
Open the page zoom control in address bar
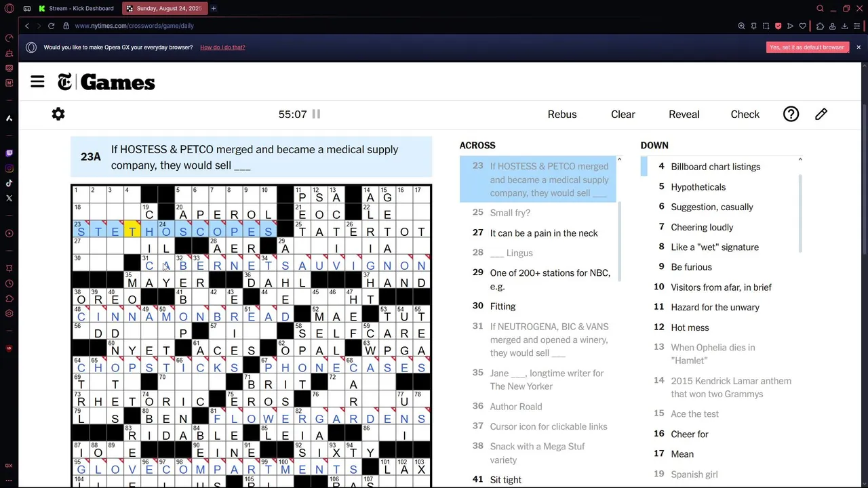click(741, 26)
